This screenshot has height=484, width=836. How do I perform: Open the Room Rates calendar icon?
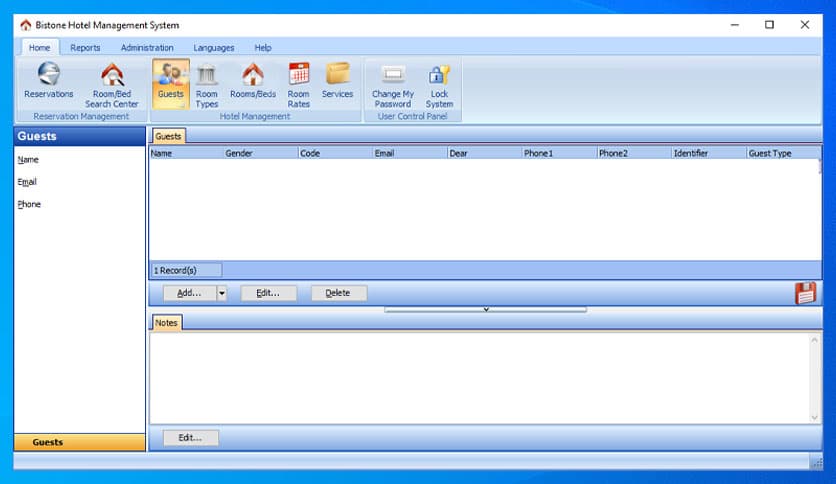tap(299, 85)
